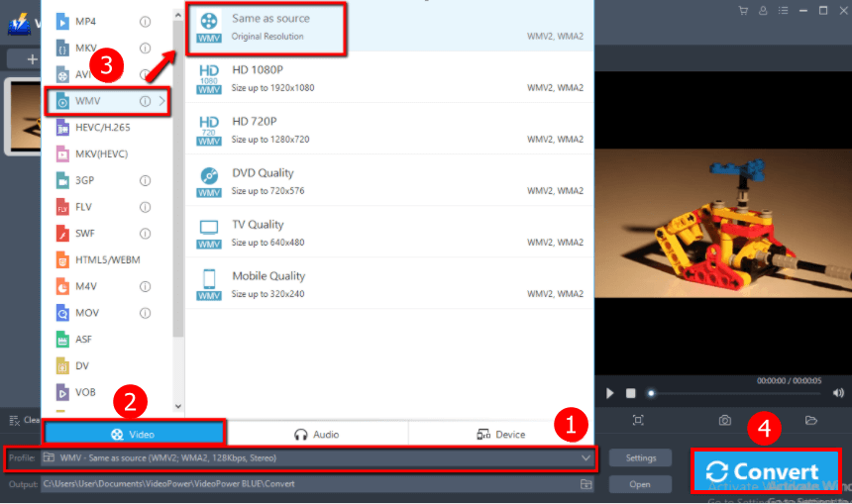Open the list menu icon in title bar
This screenshot has height=504, width=852.
point(783,10)
